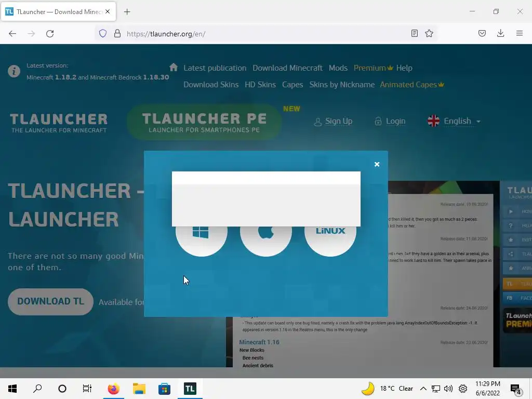Click the home icon in site navigation

[x=174, y=67]
